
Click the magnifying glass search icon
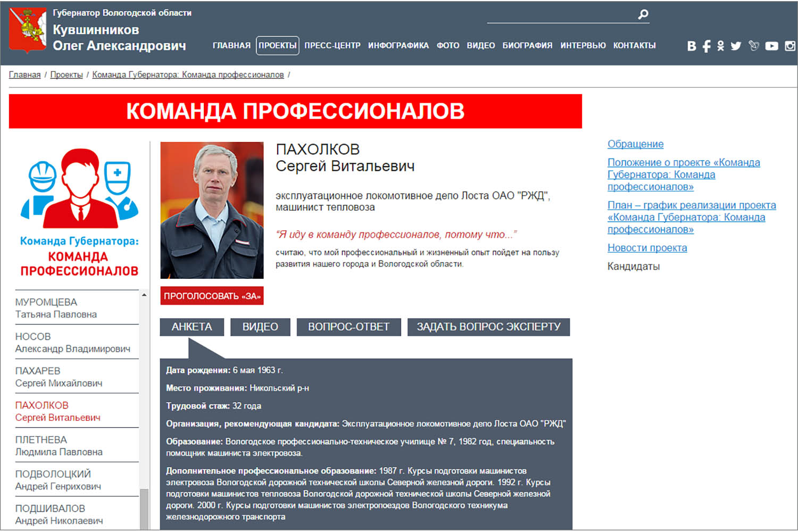(643, 14)
